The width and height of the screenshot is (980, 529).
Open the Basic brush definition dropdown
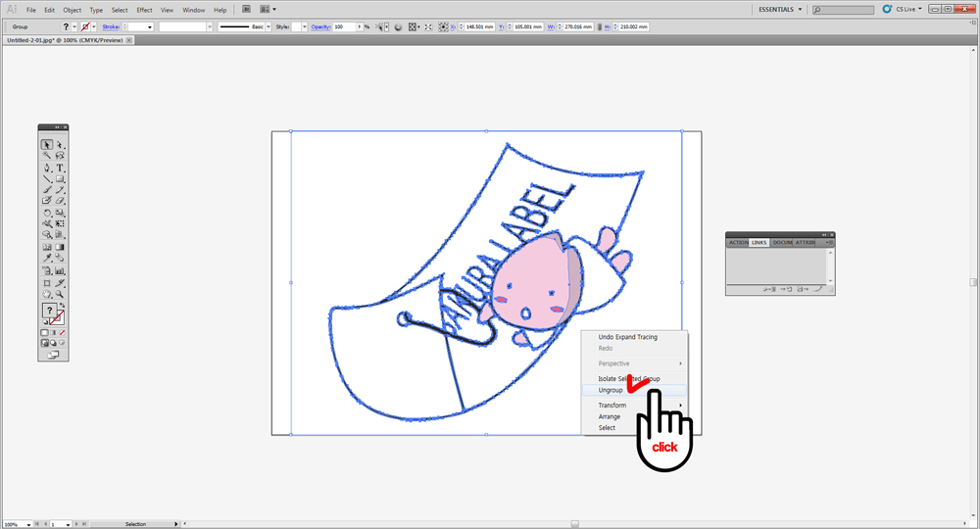(269, 26)
